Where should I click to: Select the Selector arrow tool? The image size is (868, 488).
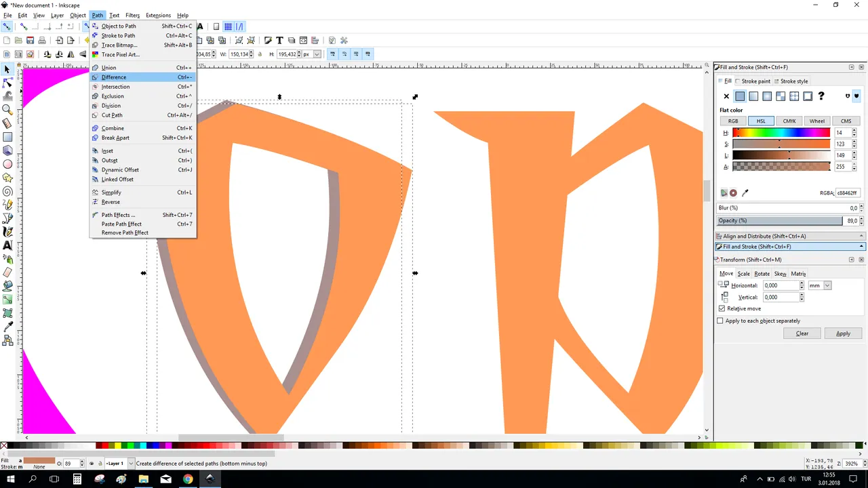[x=7, y=69]
